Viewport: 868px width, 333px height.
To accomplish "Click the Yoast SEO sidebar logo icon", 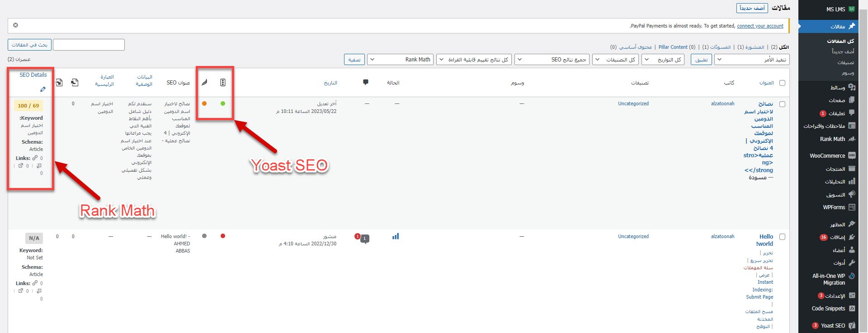I will click(852, 325).
